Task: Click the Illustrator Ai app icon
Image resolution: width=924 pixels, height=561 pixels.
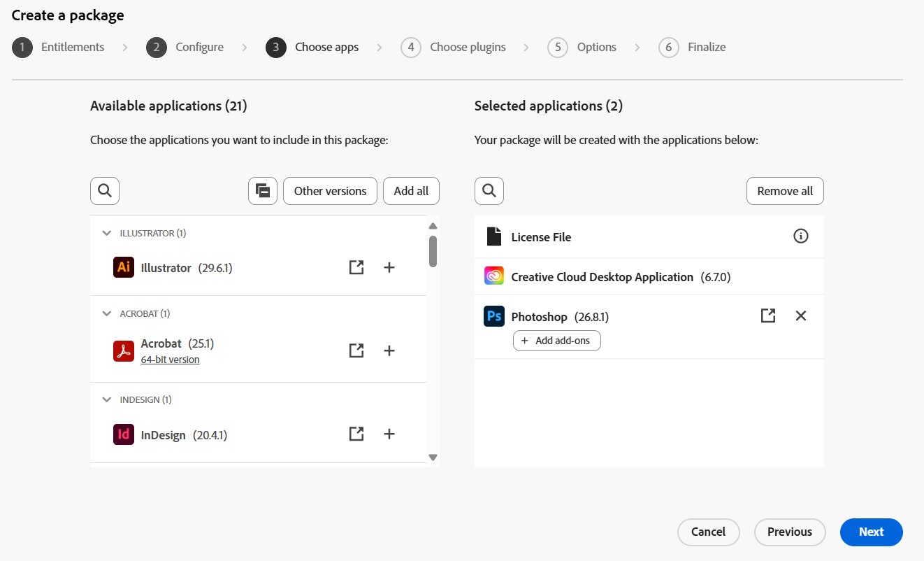Action: (x=124, y=267)
